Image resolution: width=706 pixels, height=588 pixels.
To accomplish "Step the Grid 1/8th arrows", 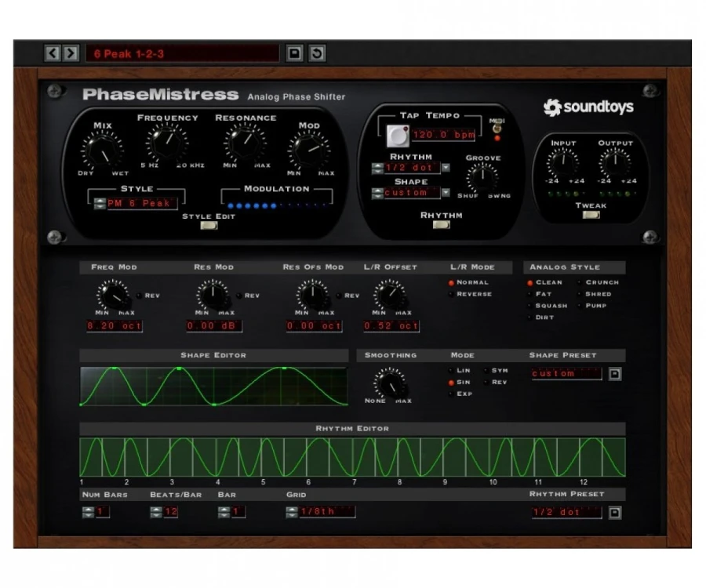I will pyautogui.click(x=292, y=512).
